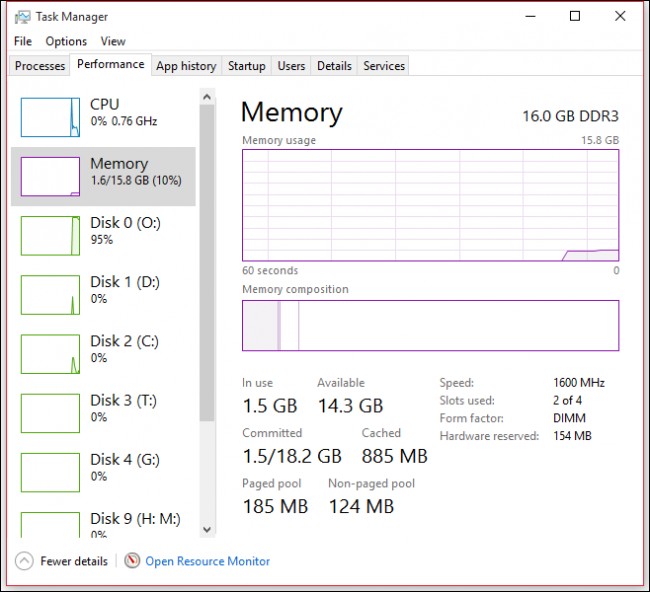Click the sidebar vertical scrollbar thumb
650x592 pixels.
(x=207, y=263)
